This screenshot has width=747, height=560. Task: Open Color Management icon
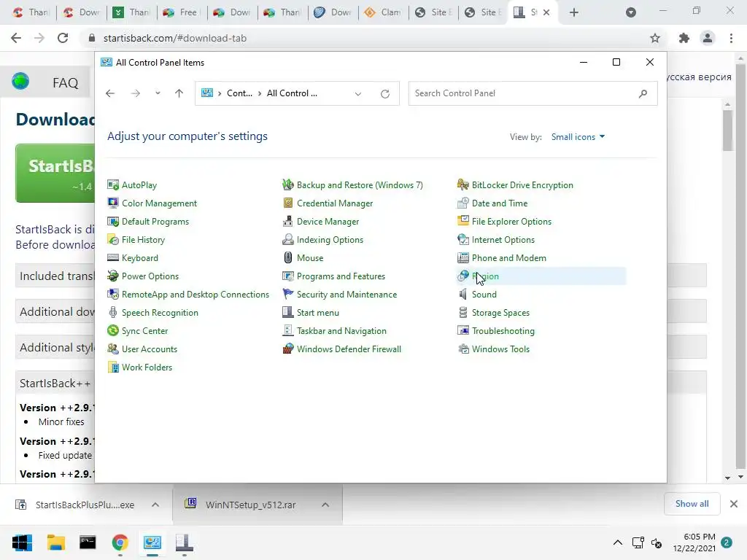tap(113, 203)
